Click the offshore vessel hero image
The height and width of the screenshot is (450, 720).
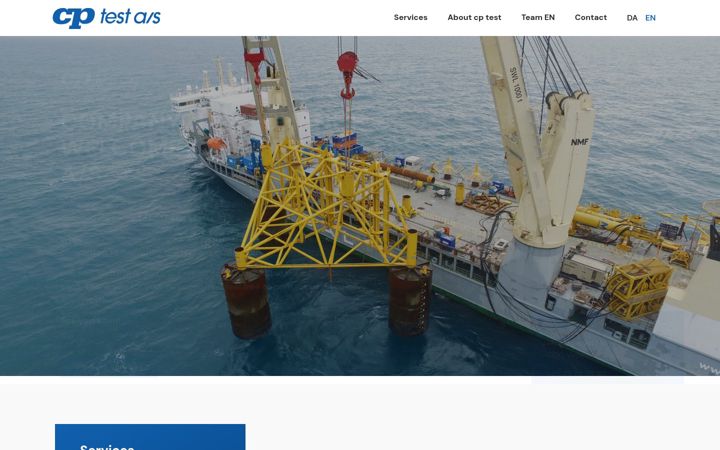[360, 206]
